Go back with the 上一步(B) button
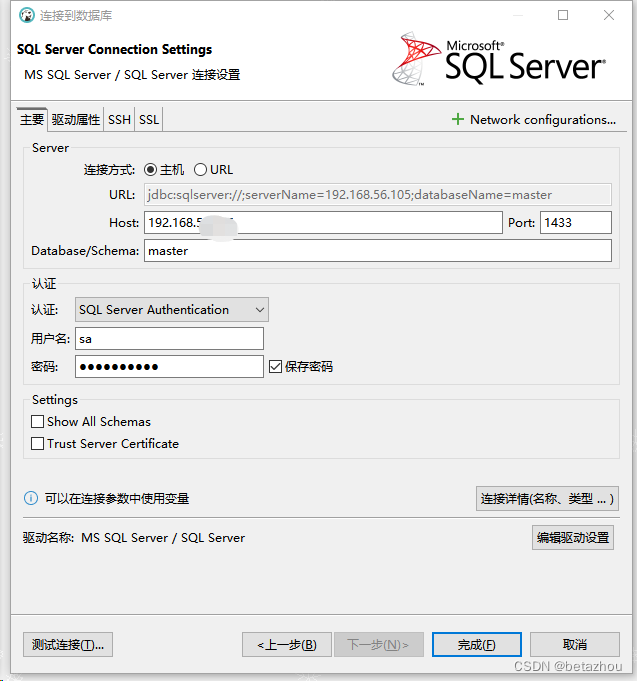The height and width of the screenshot is (681, 637). pos(287,645)
